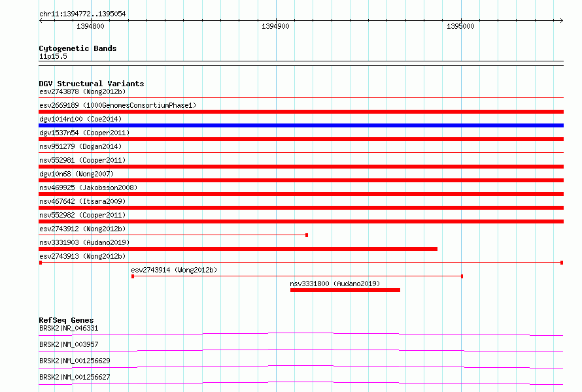Screen dimensions: 582x392
Task: Click red bar under nsv467642
Action: (x=301, y=208)
